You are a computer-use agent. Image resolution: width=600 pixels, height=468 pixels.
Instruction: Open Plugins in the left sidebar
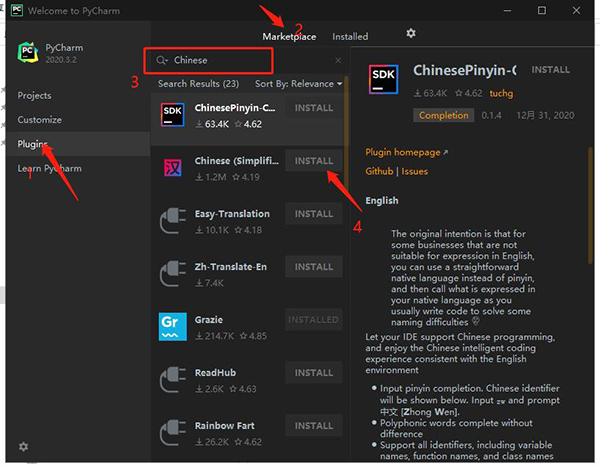click(x=33, y=144)
